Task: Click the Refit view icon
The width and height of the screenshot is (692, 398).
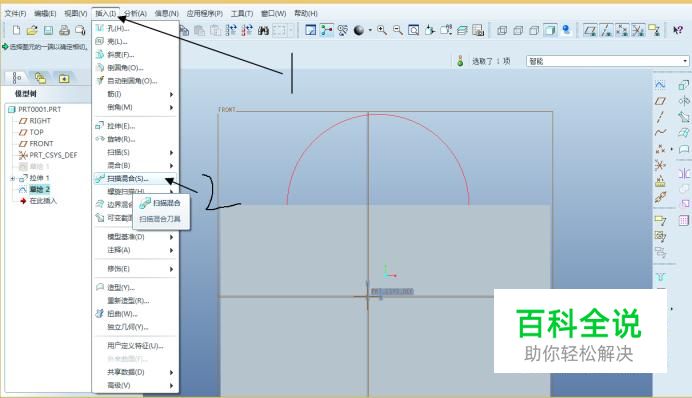Action: pos(414,30)
